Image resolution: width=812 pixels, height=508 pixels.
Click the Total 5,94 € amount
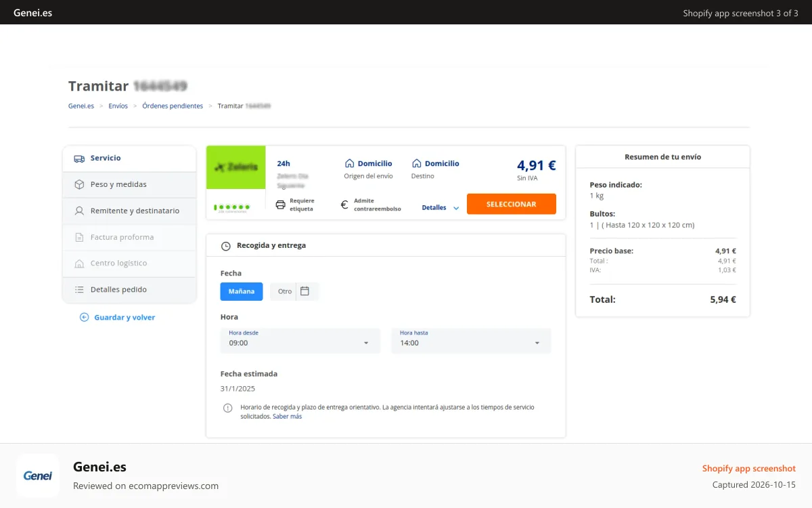point(723,299)
